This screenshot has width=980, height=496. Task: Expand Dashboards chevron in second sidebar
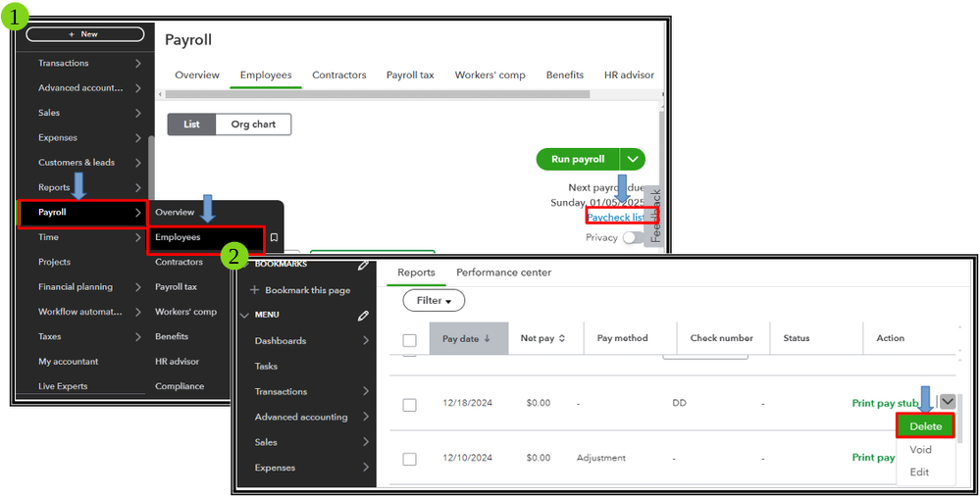pos(366,341)
